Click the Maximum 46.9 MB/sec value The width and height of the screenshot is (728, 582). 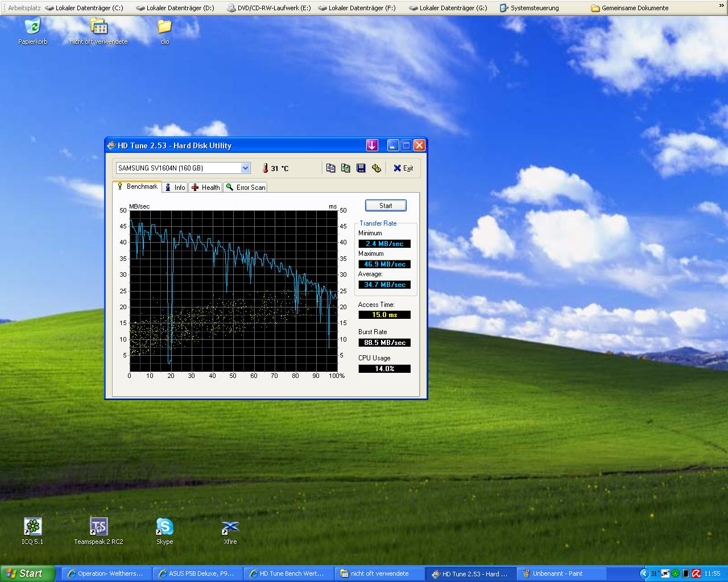384,264
